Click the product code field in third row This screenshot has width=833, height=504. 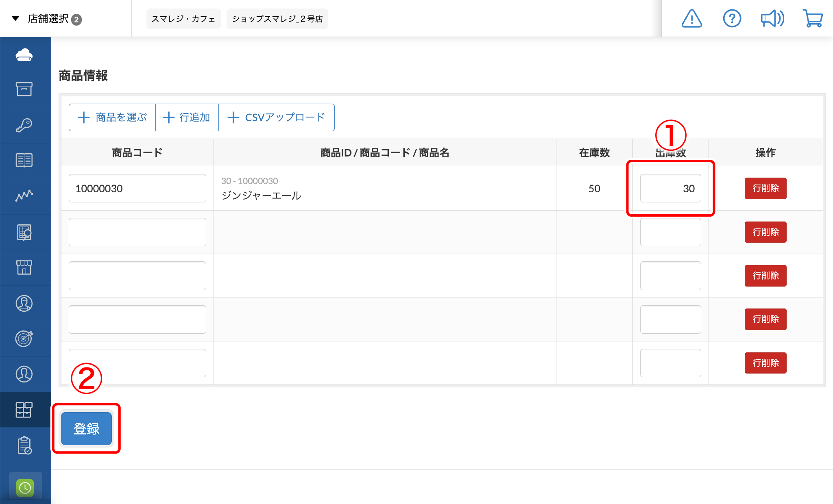point(137,276)
